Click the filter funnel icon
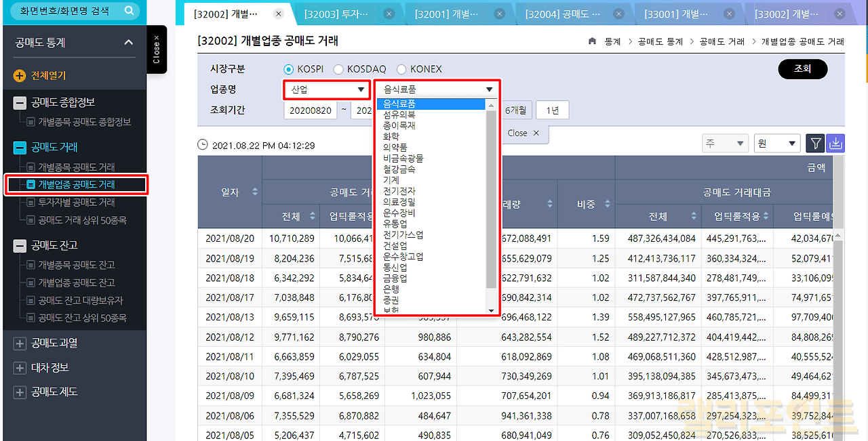The height and width of the screenshot is (441, 868). pyautogui.click(x=815, y=144)
